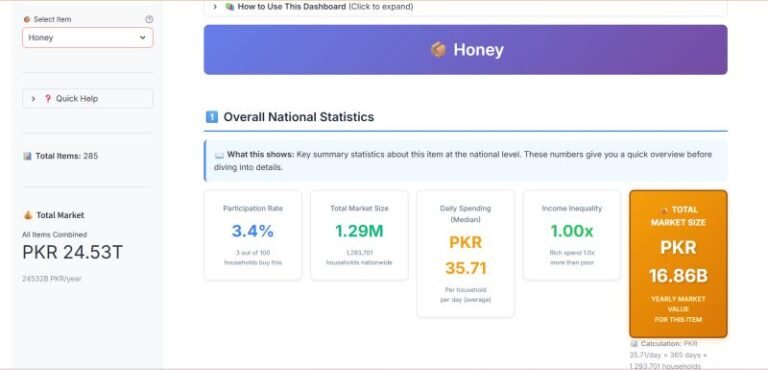Click the Total Items bar chart icon
Image resolution: width=768 pixels, height=370 pixels.
(27, 156)
